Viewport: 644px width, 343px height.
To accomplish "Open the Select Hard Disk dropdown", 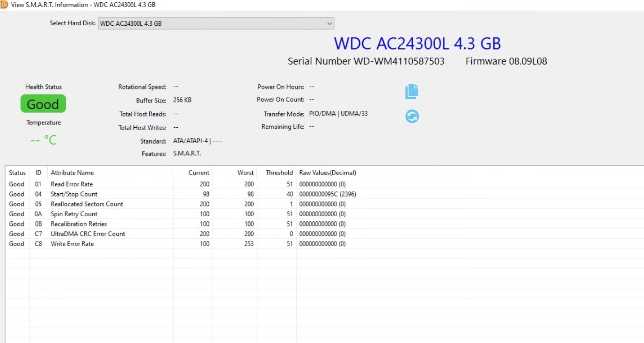I will coord(216,23).
